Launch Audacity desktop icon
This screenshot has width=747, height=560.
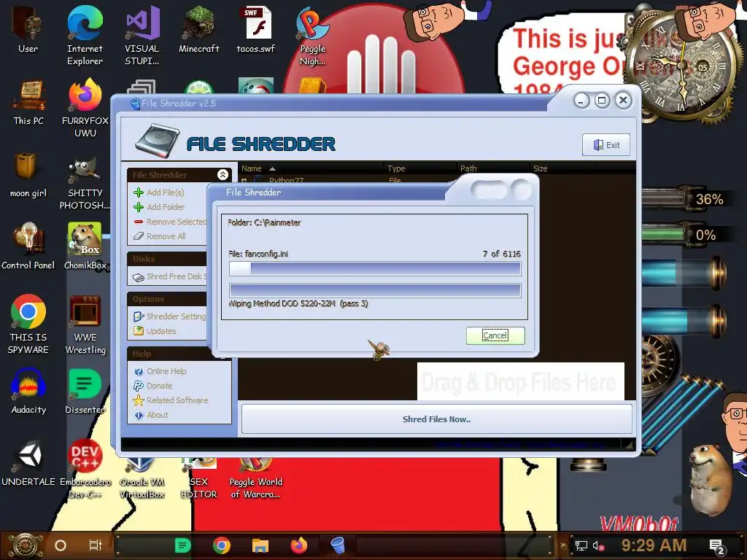[x=28, y=391]
